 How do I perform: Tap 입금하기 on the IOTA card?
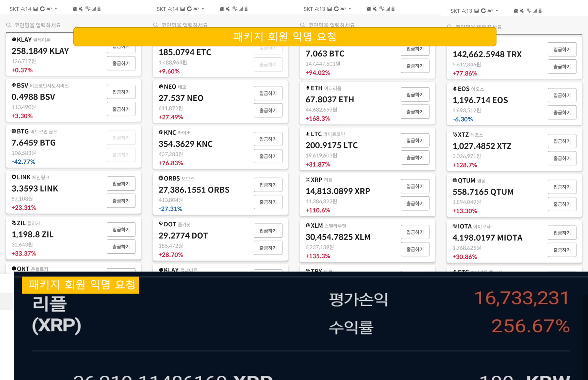[x=562, y=233]
